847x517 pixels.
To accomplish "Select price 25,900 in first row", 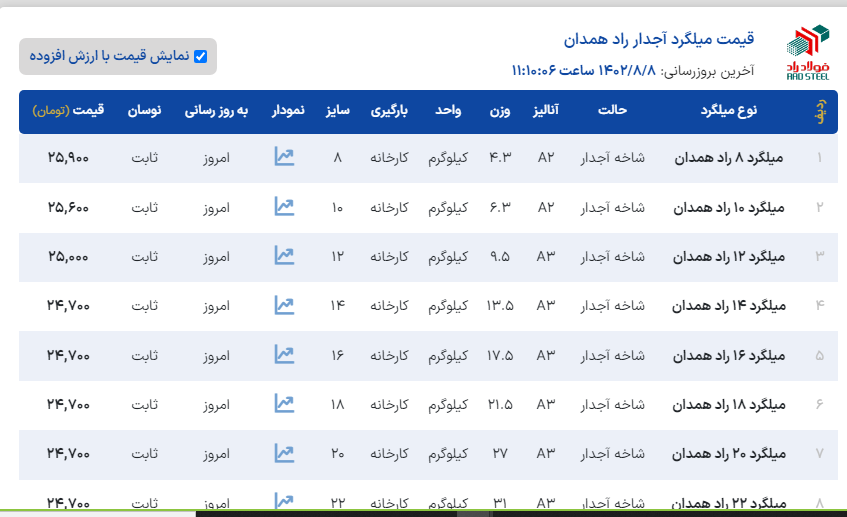I will click(x=68, y=158).
